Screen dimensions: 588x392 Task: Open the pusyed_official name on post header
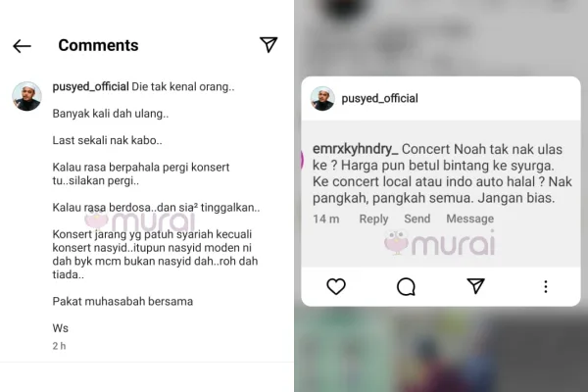tap(379, 98)
